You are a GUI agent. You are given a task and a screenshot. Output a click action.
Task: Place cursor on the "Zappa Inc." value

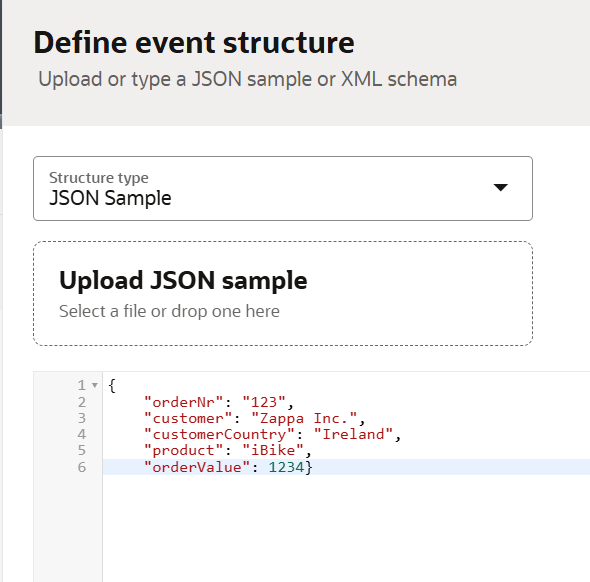coord(304,418)
